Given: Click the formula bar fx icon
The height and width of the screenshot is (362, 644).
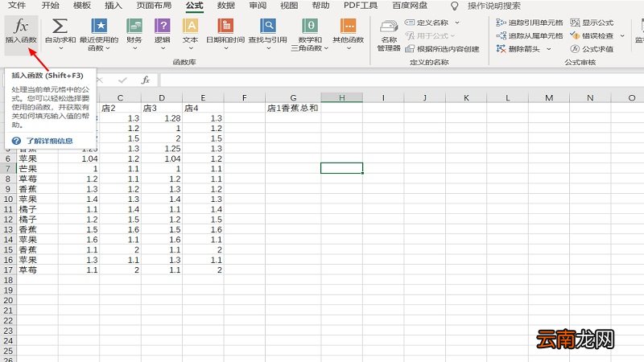Looking at the screenshot, I should coord(146,80).
